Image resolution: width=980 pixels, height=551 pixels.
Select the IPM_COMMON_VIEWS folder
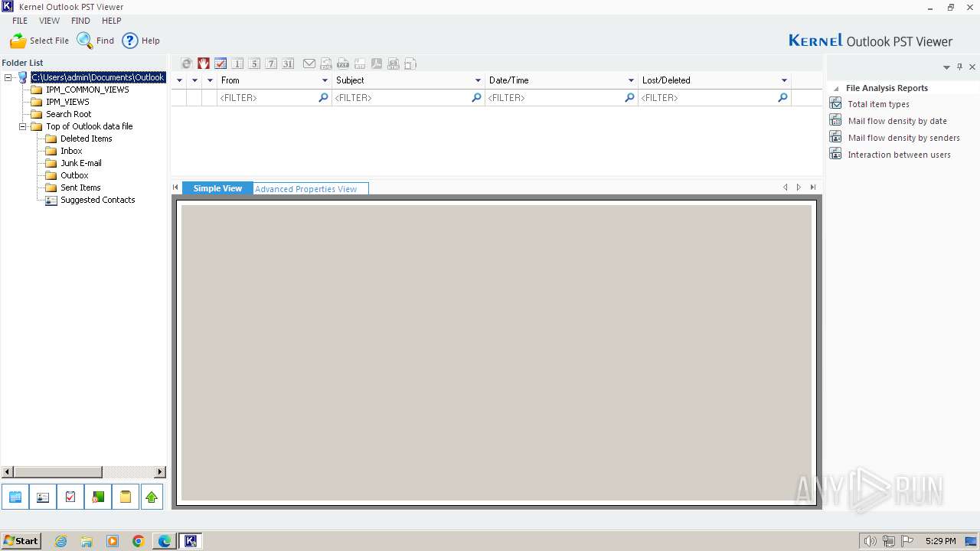pyautogui.click(x=87, y=90)
